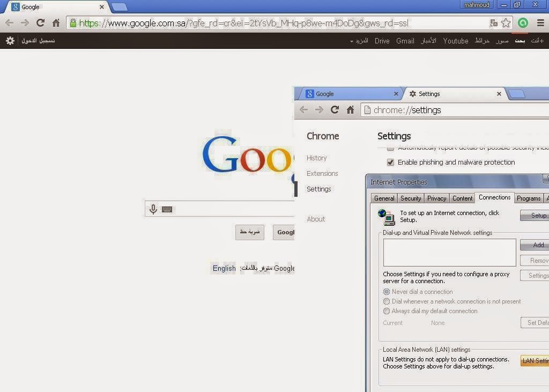Select Never dial a connection
Screen dimensions: 549x392
(x=387, y=292)
